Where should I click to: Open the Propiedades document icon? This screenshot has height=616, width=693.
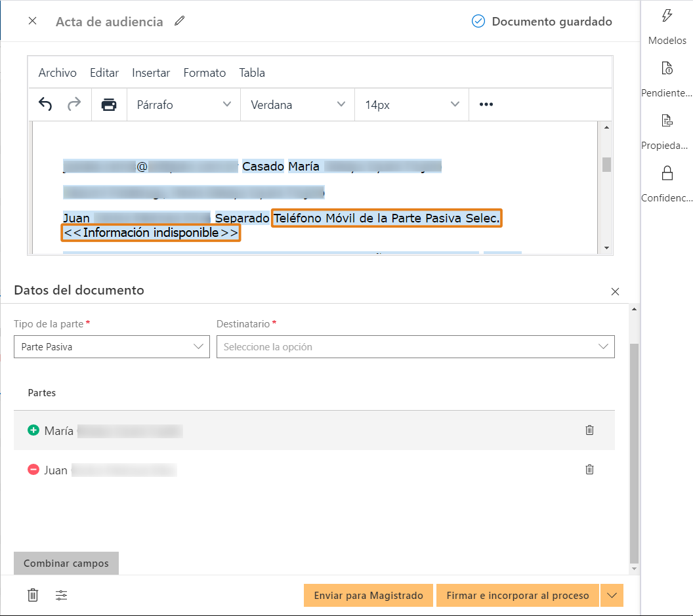(x=667, y=120)
